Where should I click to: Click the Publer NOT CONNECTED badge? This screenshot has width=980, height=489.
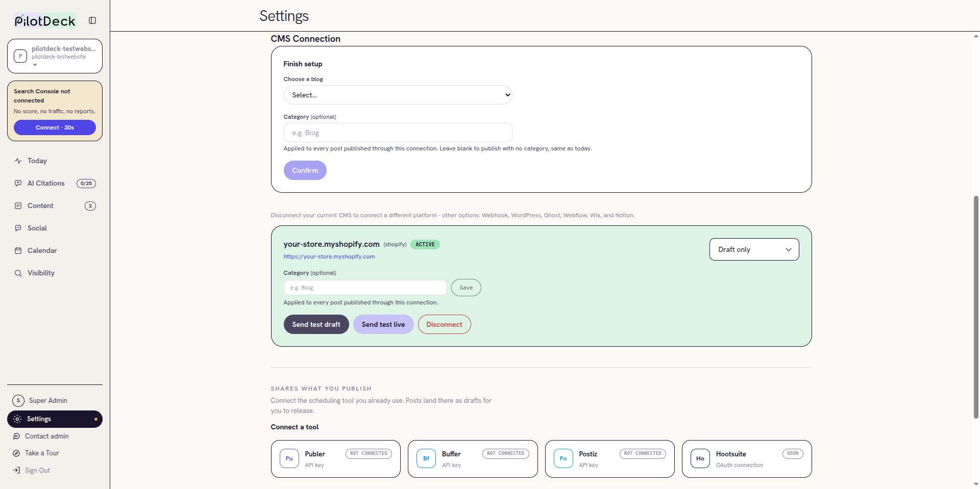click(x=369, y=453)
